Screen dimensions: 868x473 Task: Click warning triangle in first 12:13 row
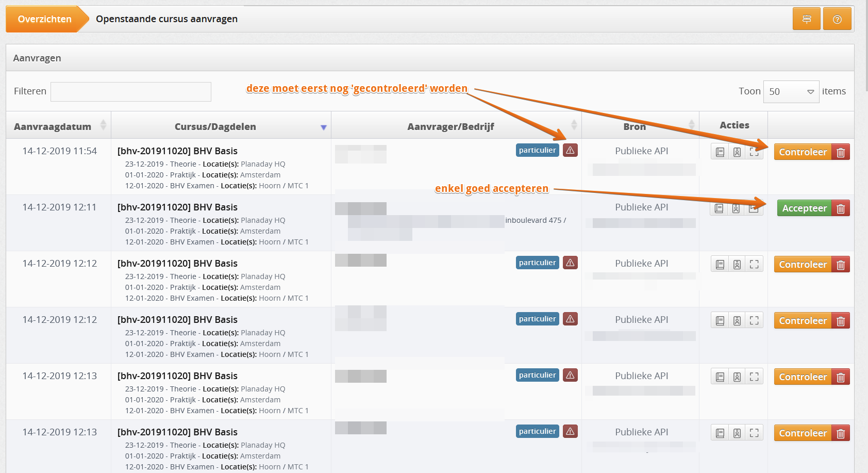(570, 375)
